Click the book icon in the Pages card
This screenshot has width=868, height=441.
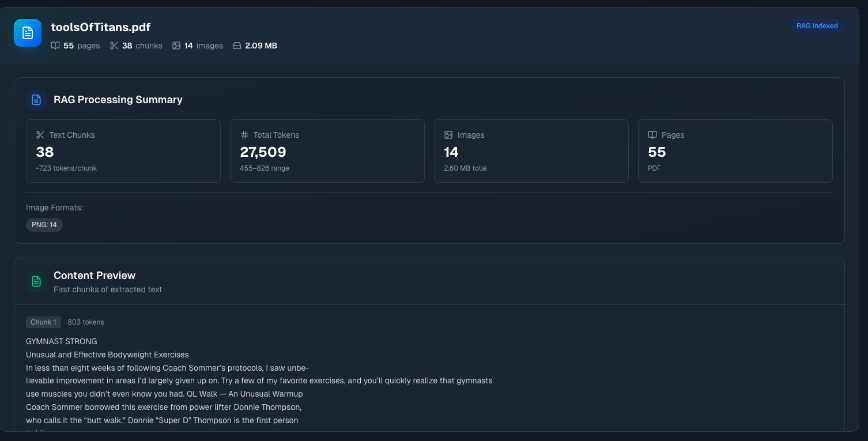click(652, 135)
